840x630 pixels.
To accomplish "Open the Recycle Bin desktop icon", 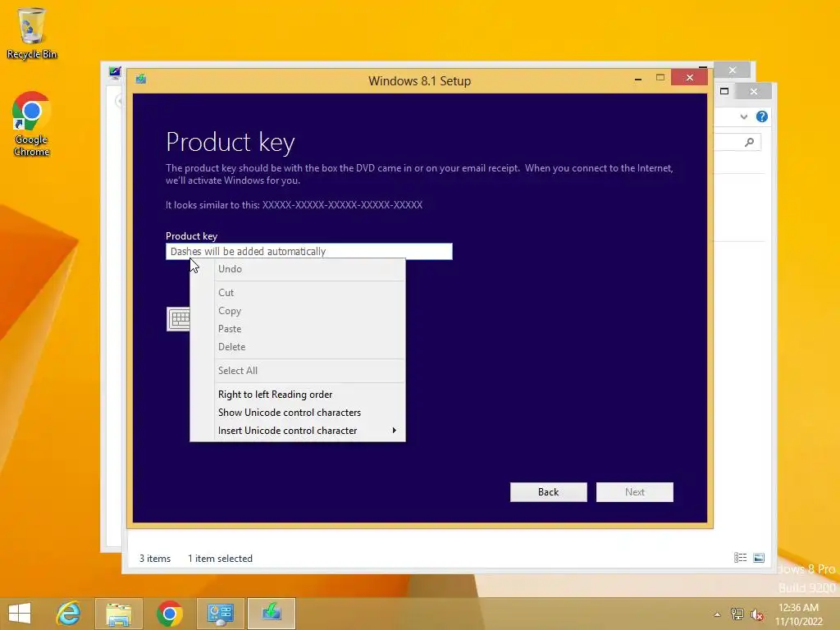I will coord(32,33).
